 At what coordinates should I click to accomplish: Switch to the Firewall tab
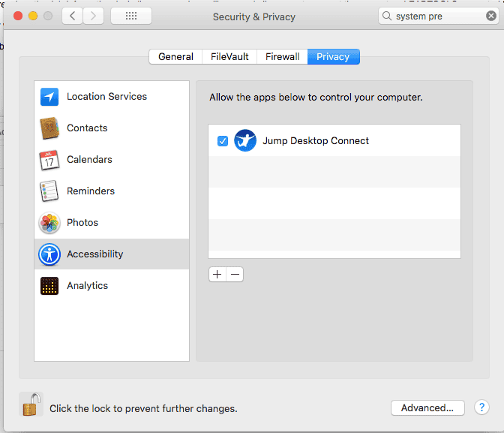coord(282,56)
